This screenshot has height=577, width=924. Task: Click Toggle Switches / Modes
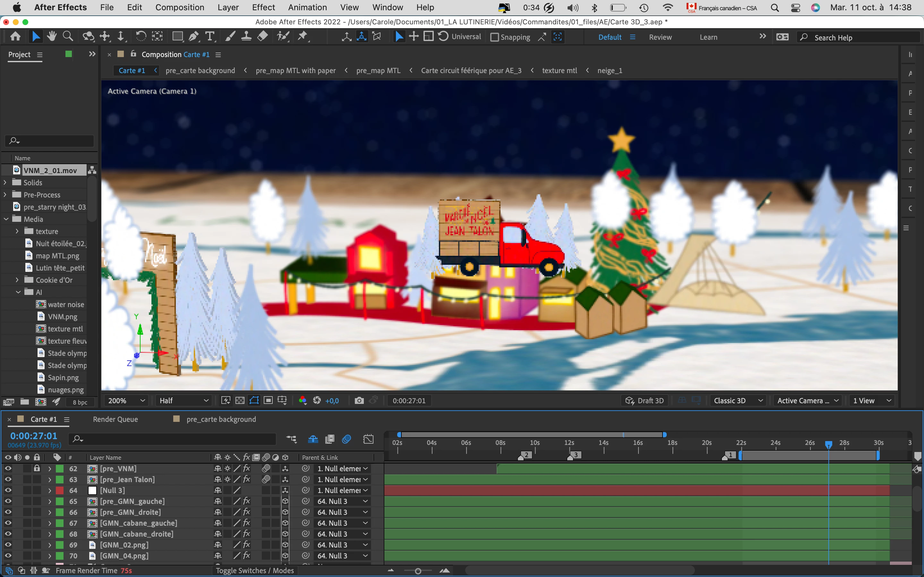tap(255, 571)
